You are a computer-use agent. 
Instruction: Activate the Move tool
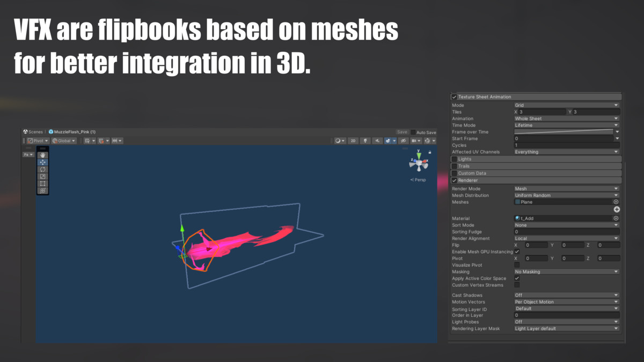pyautogui.click(x=43, y=162)
